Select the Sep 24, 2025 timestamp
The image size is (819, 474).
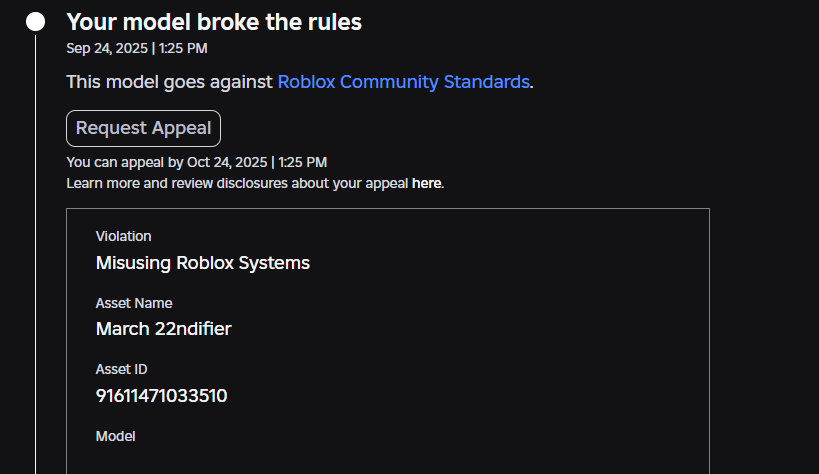pos(106,48)
